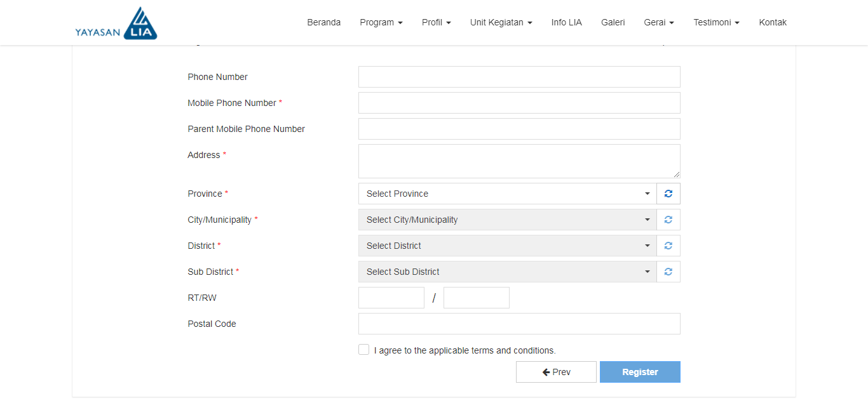This screenshot has width=868, height=417.
Task: Focus the Mobile Phone Number field
Action: [x=519, y=103]
